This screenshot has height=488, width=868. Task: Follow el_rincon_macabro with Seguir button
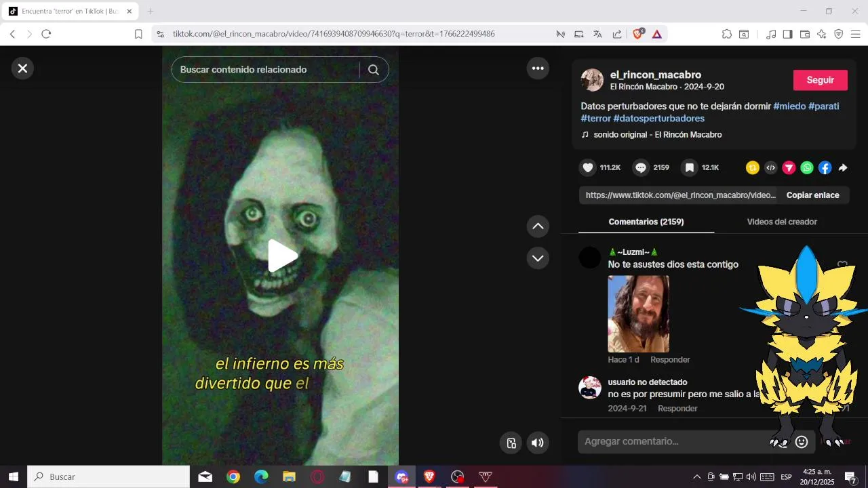coord(821,80)
